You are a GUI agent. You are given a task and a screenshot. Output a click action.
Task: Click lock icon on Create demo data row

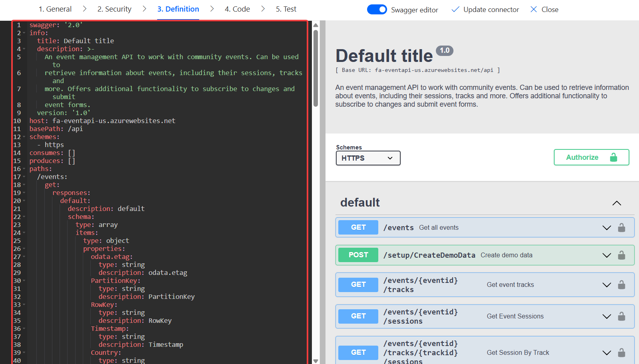point(621,255)
